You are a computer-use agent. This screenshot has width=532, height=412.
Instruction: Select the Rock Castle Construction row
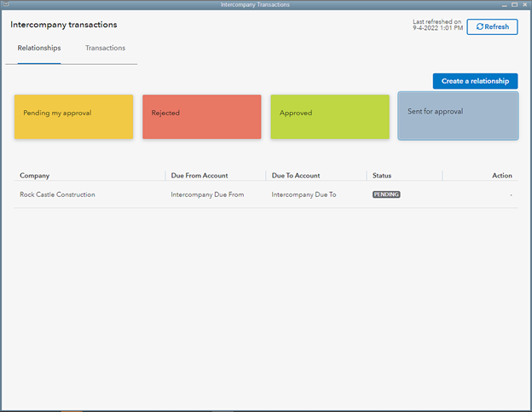point(58,194)
